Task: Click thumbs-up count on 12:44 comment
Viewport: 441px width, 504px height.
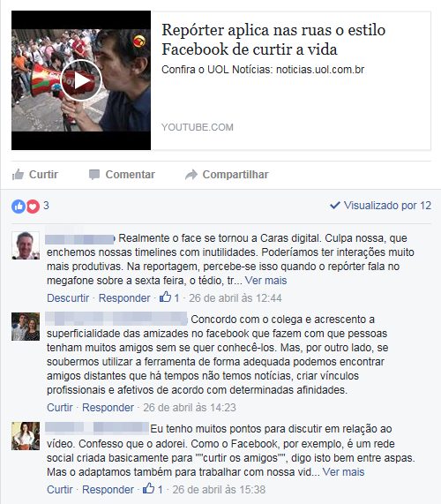Action: [x=169, y=297]
